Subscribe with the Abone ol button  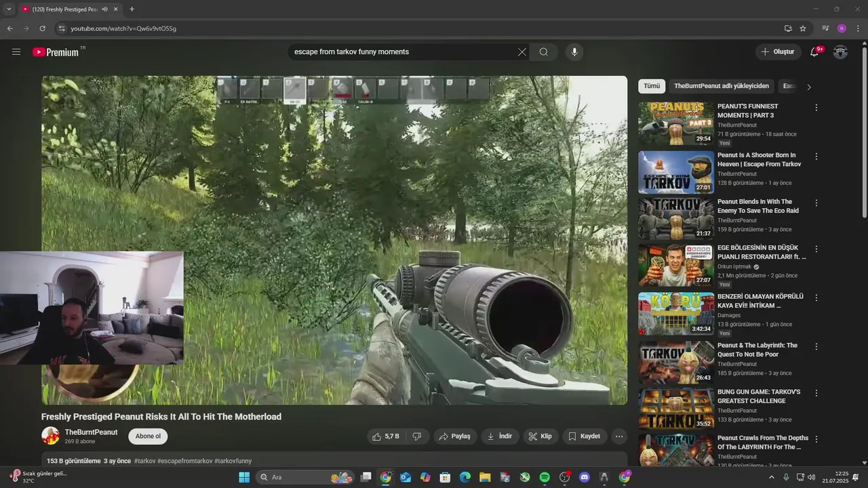tap(148, 436)
